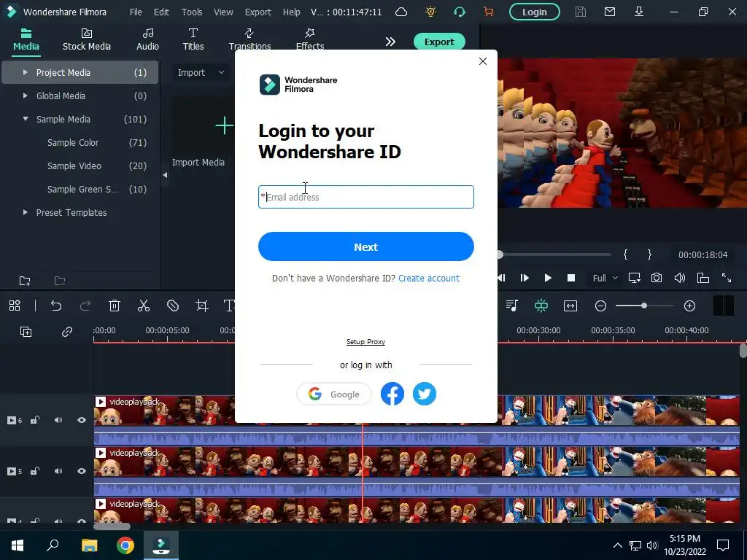Redo the last undone edit
Screen dimensions: 747x560
tap(85, 306)
